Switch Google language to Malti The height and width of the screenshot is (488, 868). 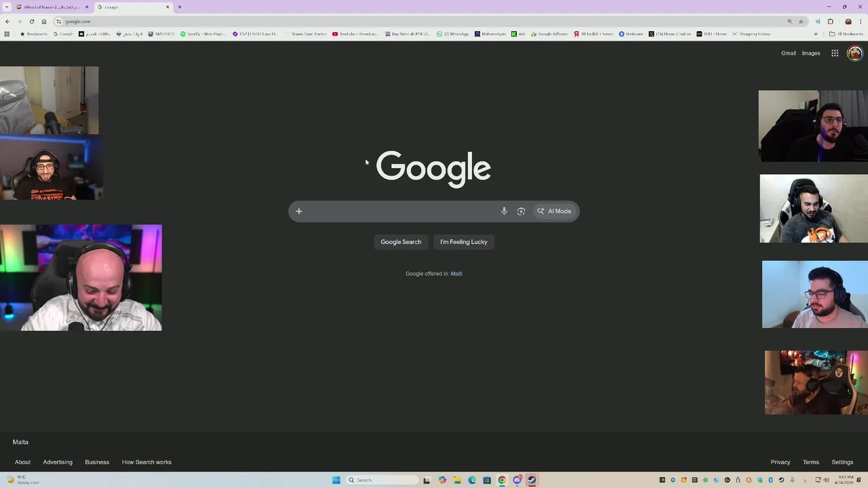pyautogui.click(x=456, y=274)
